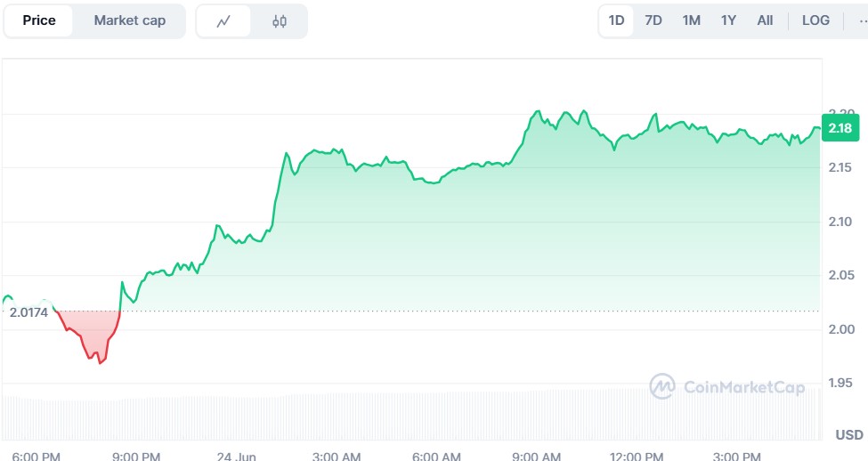Choose the 1Y time range
This screenshot has height=461, width=868.
pyautogui.click(x=728, y=20)
